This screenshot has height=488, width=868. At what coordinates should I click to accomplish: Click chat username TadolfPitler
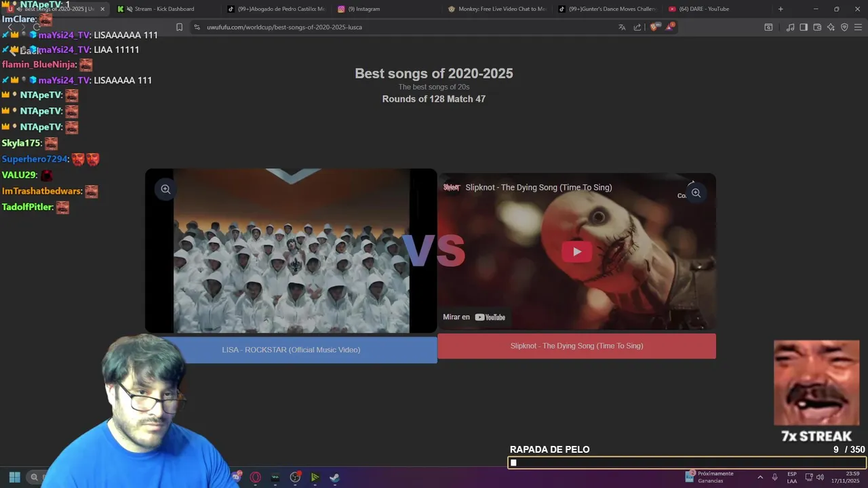pyautogui.click(x=28, y=207)
